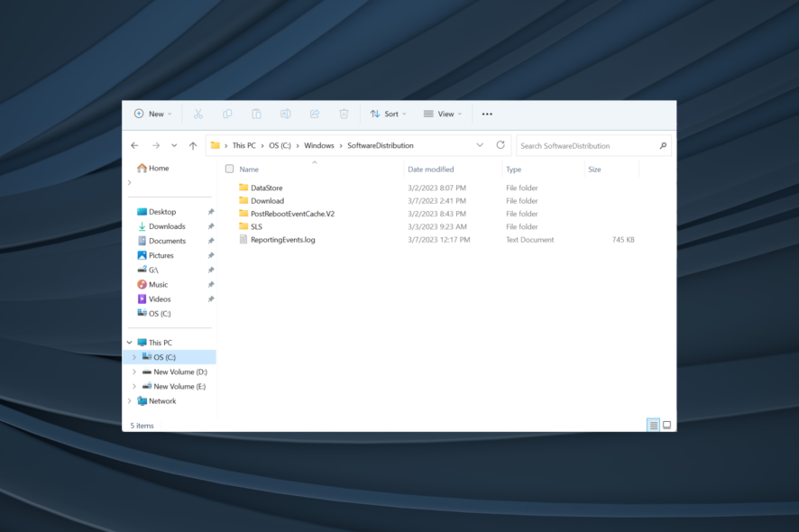Click the pin icon next to Desktop
Screen dimensions: 799x532
click(x=211, y=212)
